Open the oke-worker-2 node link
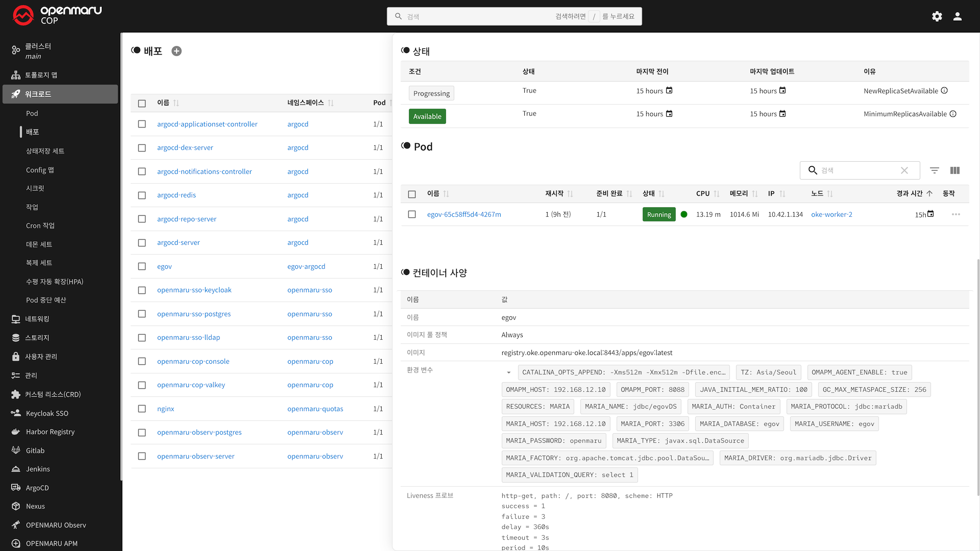The height and width of the screenshot is (551, 980). click(831, 214)
